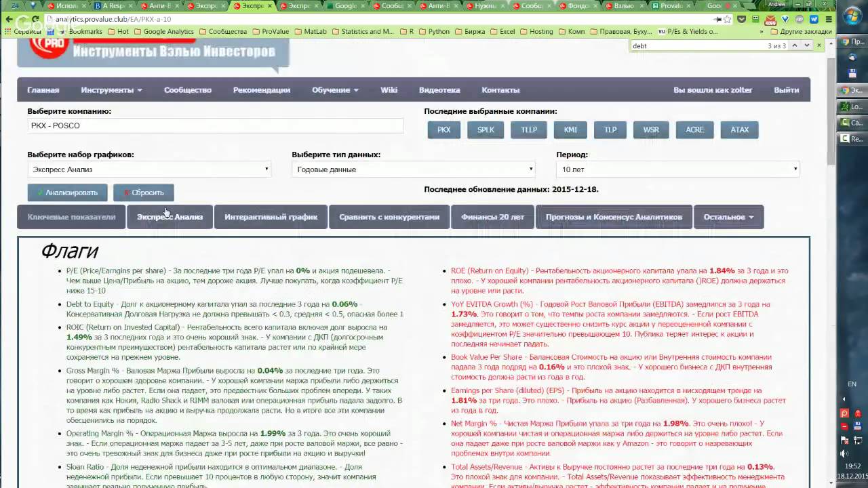Click the network tray icon
This screenshot has width=868, height=488.
click(859, 440)
